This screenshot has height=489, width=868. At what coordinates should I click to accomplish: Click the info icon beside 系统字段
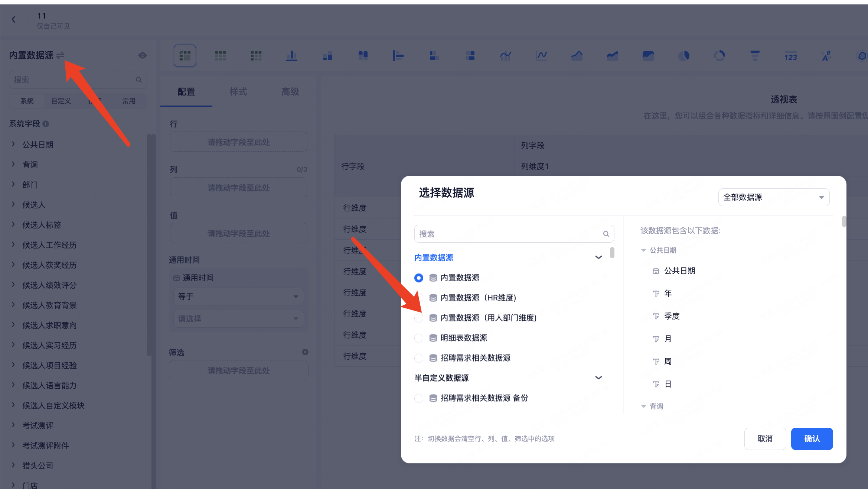tap(46, 124)
